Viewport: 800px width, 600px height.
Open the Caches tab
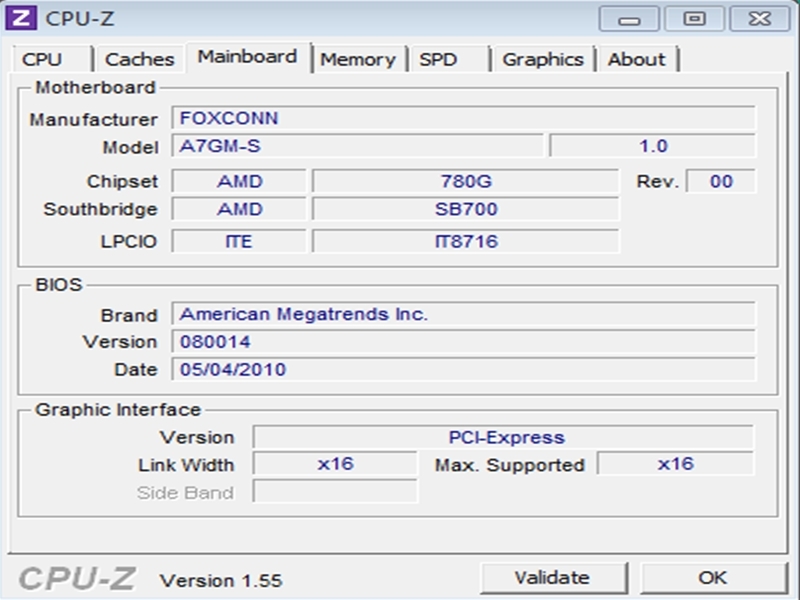(139, 59)
